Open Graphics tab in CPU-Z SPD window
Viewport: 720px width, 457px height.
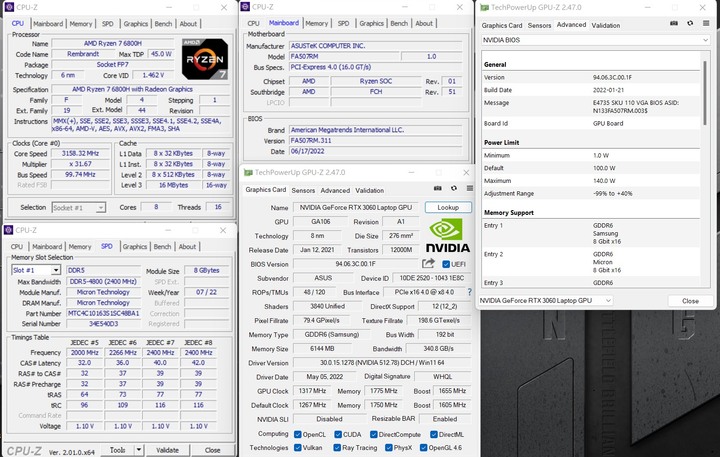(135, 247)
